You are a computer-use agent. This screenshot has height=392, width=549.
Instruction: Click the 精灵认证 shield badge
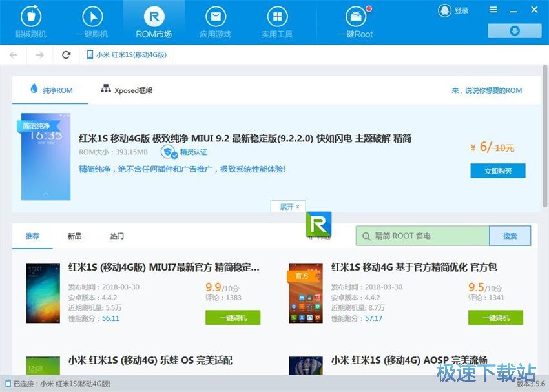pyautogui.click(x=169, y=152)
